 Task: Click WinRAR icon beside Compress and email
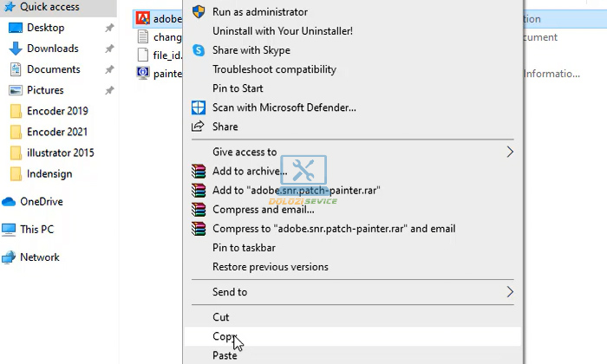(x=199, y=209)
